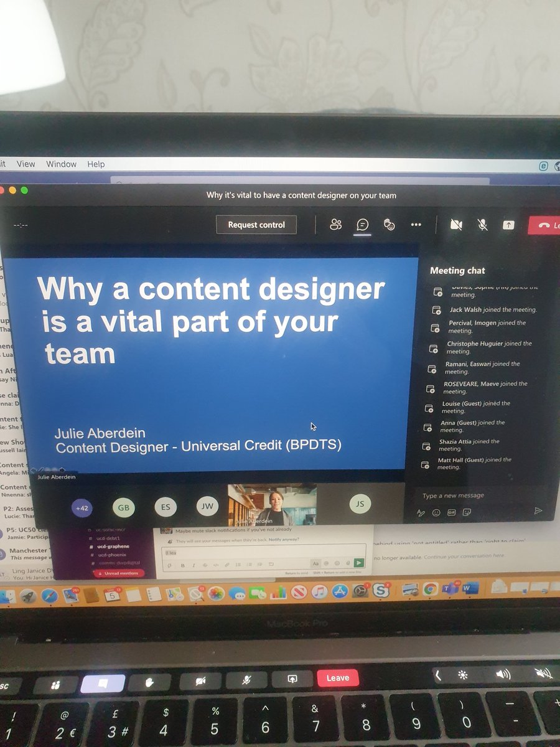This screenshot has height=747, width=560.
Task: Open the share content tray
Action: (508, 225)
